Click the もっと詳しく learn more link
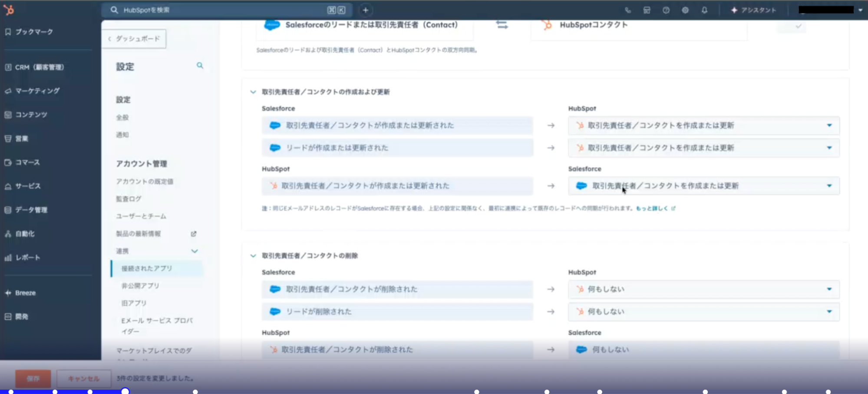 [652, 209]
